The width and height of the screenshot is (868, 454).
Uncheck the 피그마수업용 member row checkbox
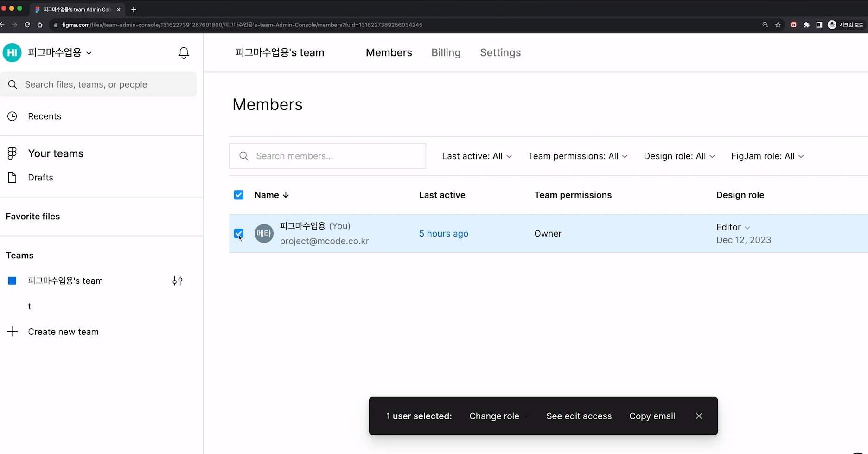(238, 233)
